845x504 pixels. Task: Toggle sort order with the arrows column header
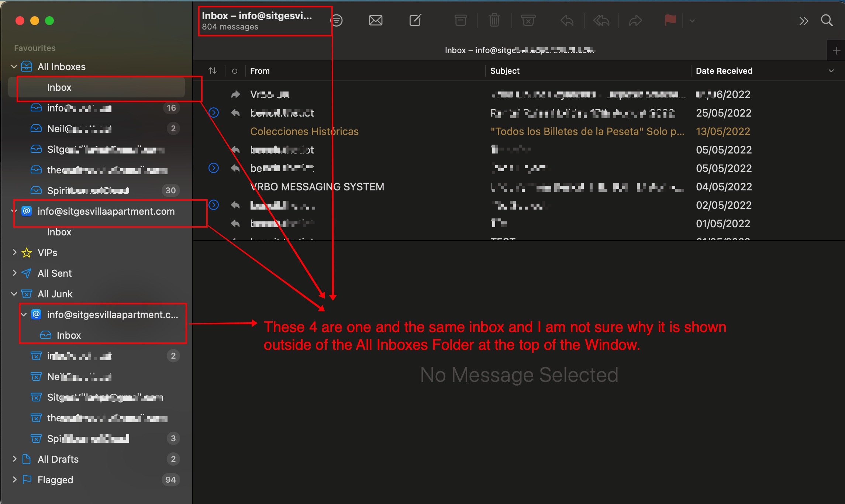coord(213,70)
